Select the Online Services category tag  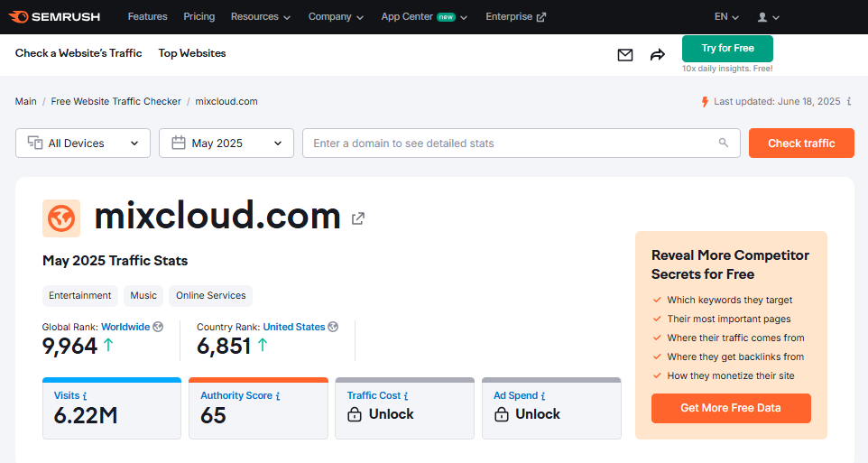click(x=210, y=296)
